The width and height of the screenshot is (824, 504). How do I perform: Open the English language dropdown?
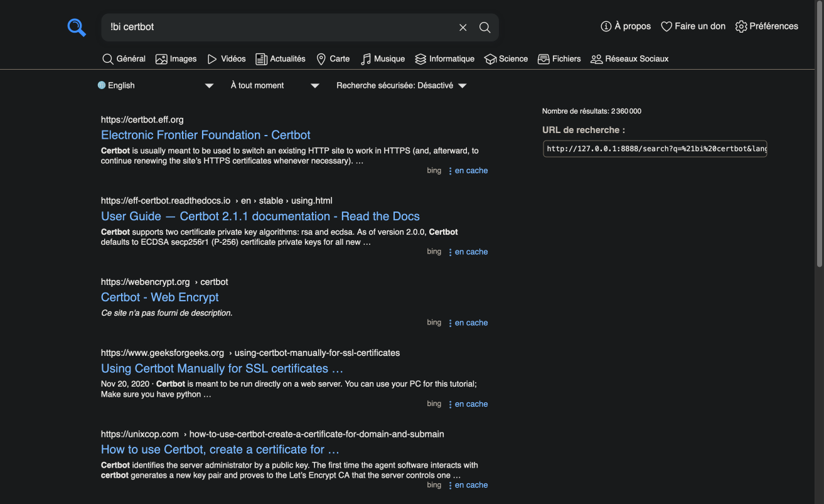coord(155,85)
